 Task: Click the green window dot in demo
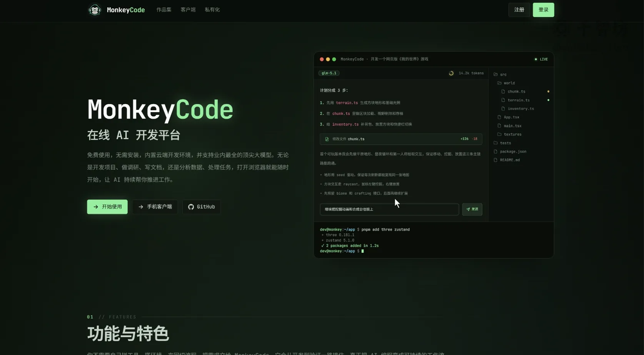click(334, 59)
